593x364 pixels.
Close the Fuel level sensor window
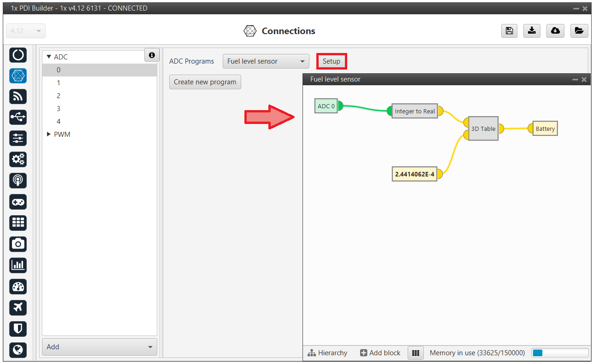point(584,80)
